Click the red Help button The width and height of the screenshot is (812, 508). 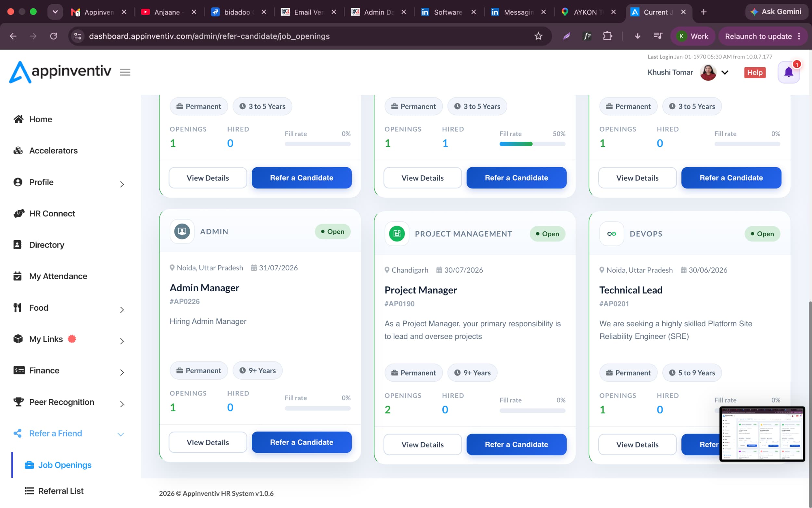(x=755, y=72)
